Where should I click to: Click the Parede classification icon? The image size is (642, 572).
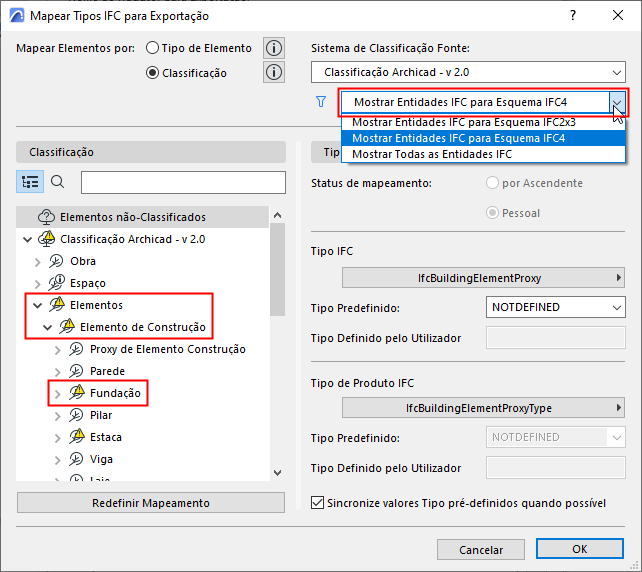pos(76,371)
